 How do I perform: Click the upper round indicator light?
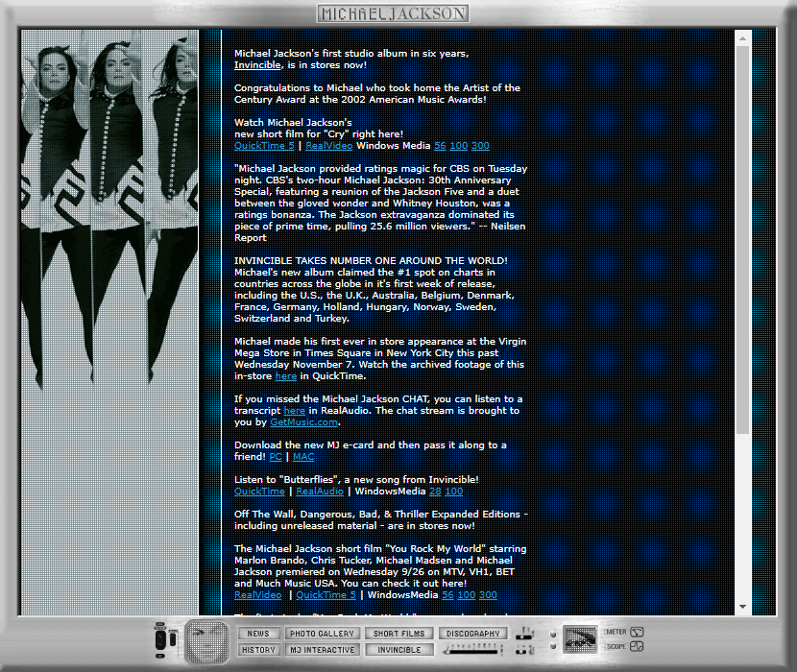pos(553,635)
